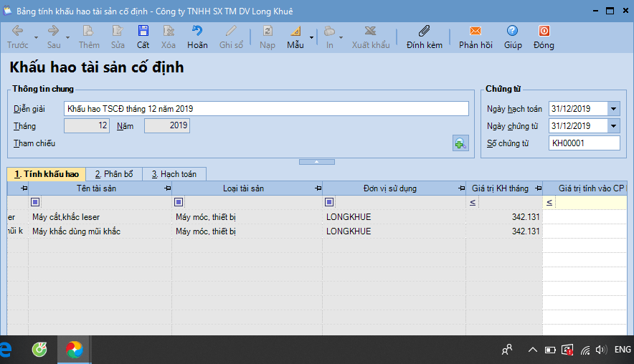Pin the Đơn vị sử dụng column
This screenshot has width=634, height=364.
point(461,188)
